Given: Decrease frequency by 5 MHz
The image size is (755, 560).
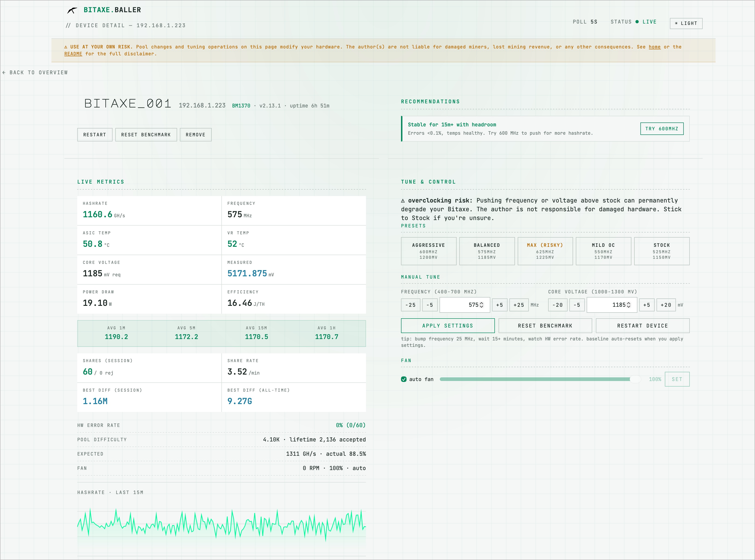Looking at the screenshot, I should tap(430, 305).
